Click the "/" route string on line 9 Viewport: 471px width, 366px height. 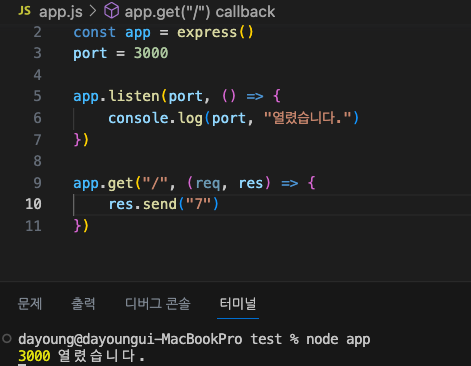coord(155,183)
